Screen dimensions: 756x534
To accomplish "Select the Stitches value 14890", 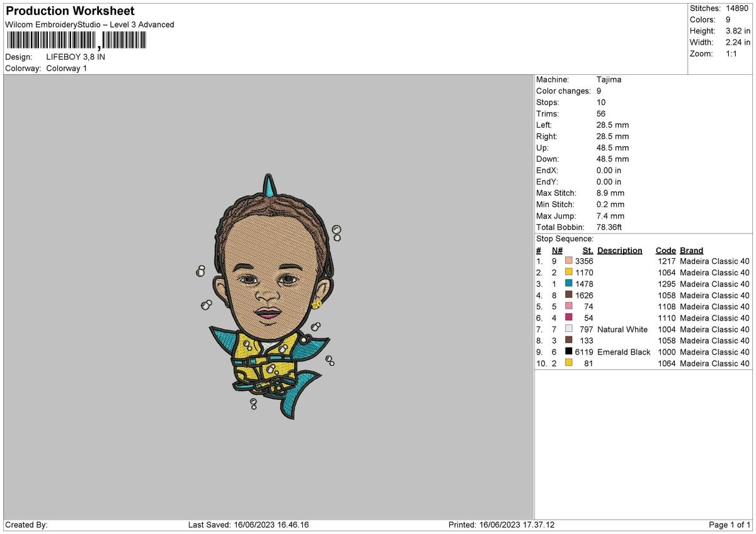I will 736,8.
